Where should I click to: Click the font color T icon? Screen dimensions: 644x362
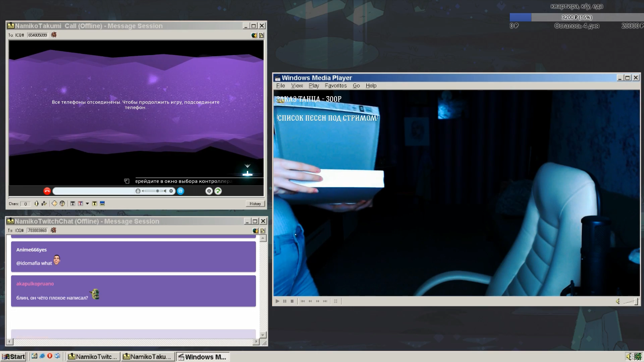[x=80, y=203]
